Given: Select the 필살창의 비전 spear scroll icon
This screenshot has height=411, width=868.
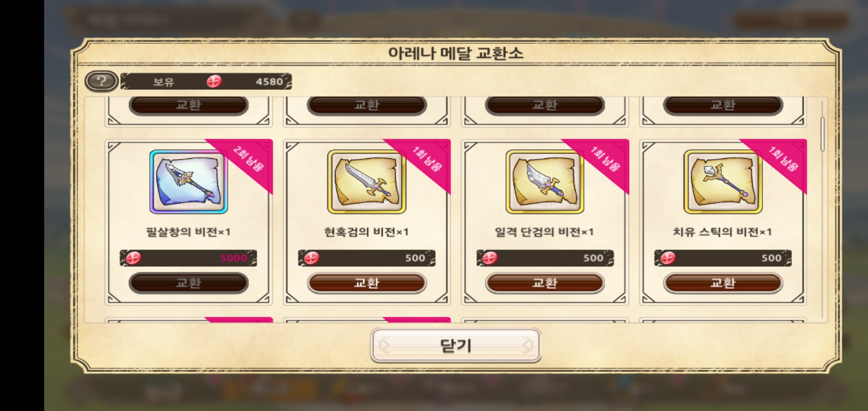Looking at the screenshot, I should 188,182.
